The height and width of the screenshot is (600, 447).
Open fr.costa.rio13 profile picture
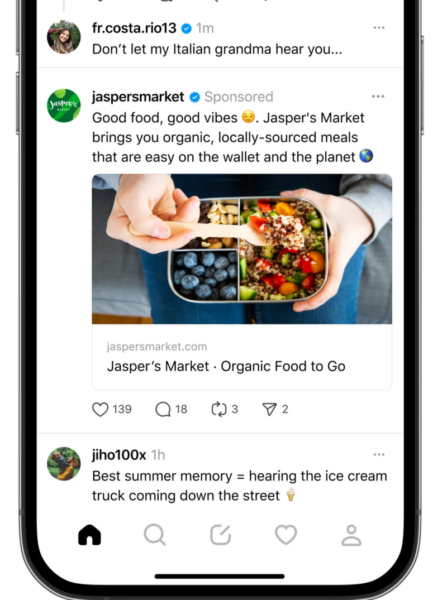click(x=64, y=37)
